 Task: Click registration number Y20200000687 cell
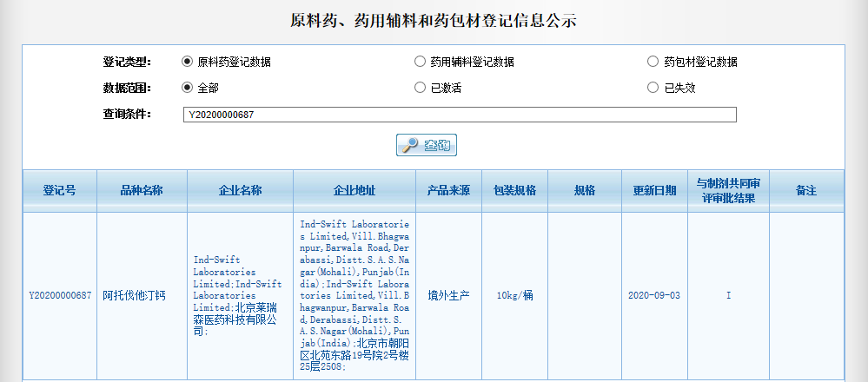[x=60, y=296]
